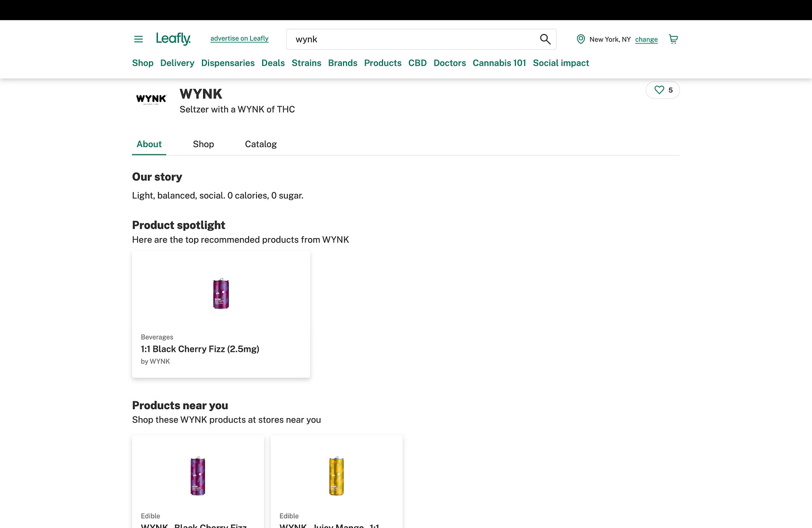
Task: Click the search field containing wynk
Action: tap(421, 39)
